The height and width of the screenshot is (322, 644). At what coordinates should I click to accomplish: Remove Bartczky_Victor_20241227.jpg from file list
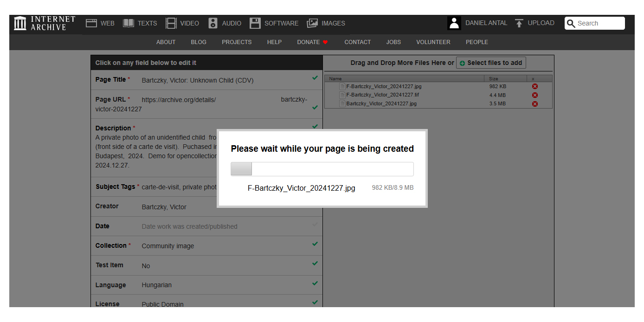coord(535,103)
